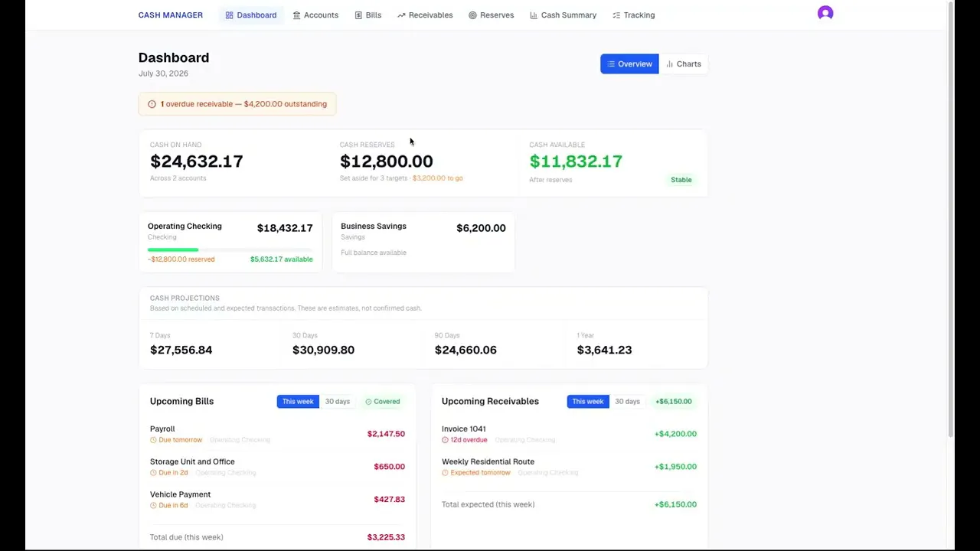Viewport: 980px width, 551px height.
Task: Click the Vehicle Payment bill row
Action: tap(277, 500)
